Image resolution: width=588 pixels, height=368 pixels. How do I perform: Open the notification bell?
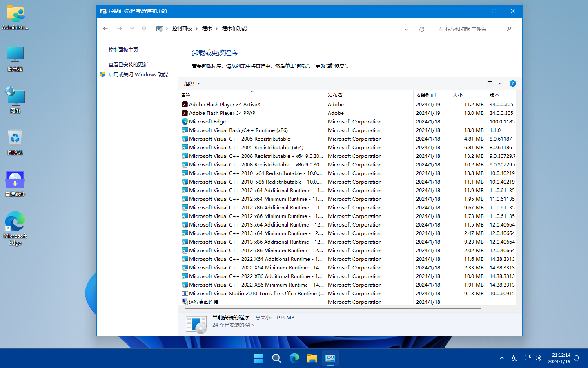(577, 358)
